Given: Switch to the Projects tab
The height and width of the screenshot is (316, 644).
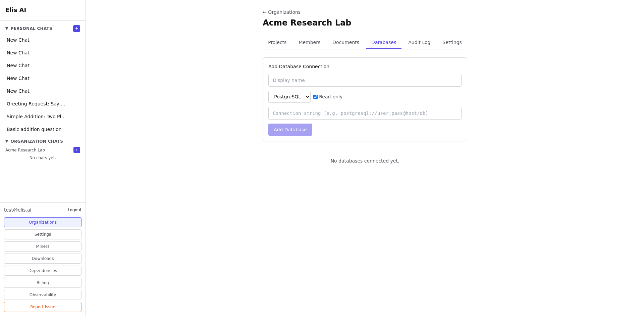Looking at the screenshot, I should point(277,42).
